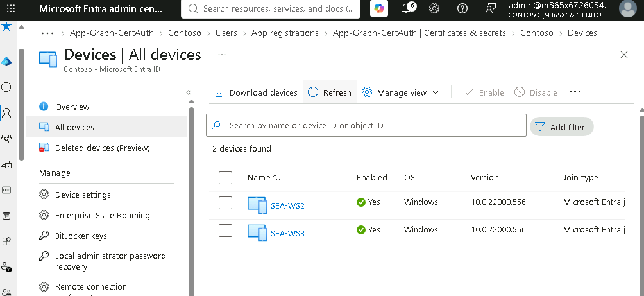Click the SEA-WS2 device icon
The image size is (644, 296).
[x=257, y=205]
